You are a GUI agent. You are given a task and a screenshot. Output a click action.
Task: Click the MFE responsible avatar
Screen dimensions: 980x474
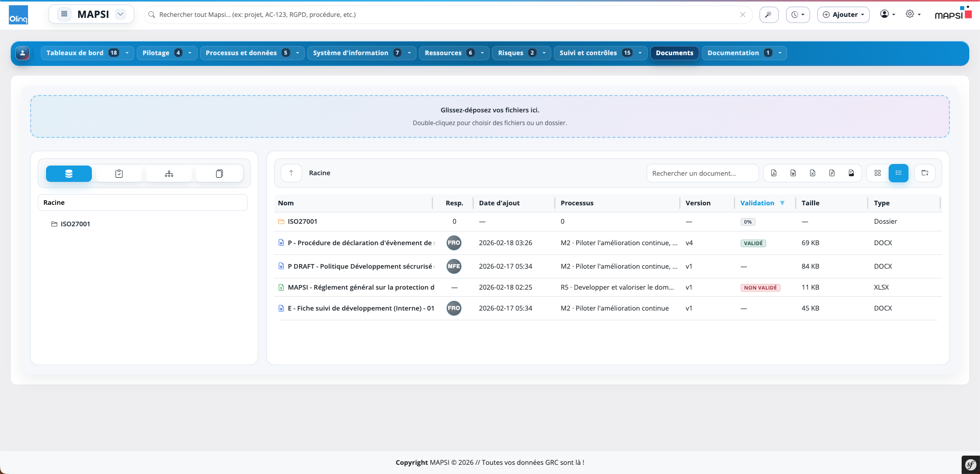tap(454, 267)
